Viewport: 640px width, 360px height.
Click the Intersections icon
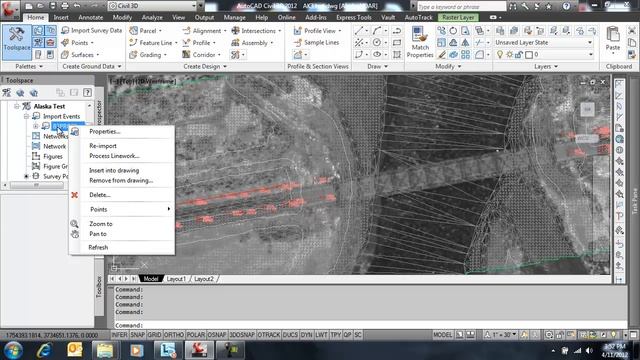click(236, 31)
